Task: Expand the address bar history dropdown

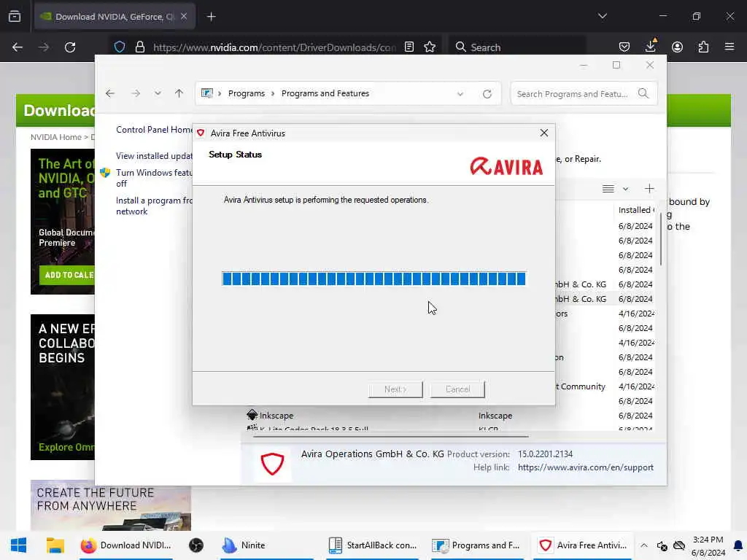Action: (x=460, y=94)
